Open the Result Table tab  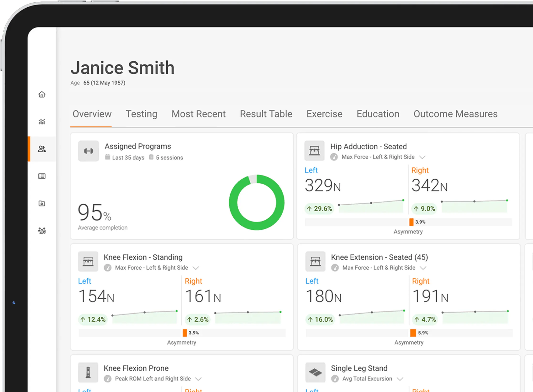pyautogui.click(x=266, y=114)
